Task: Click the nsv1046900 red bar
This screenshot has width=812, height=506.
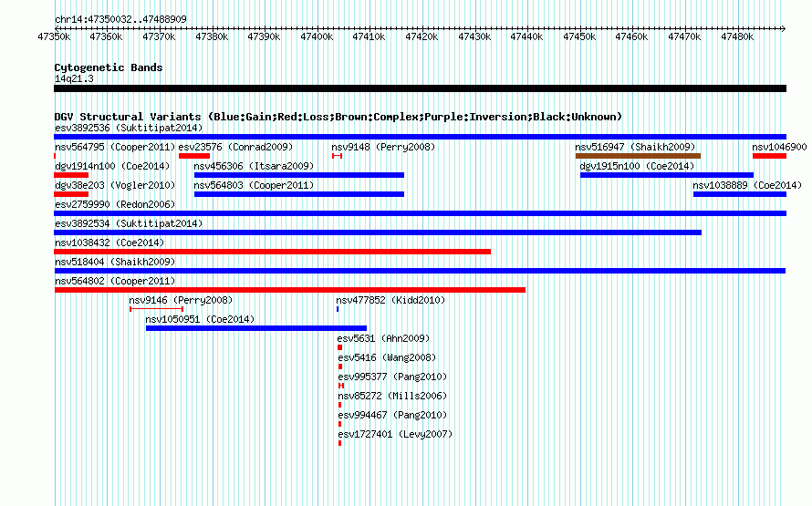Action: [x=769, y=156]
